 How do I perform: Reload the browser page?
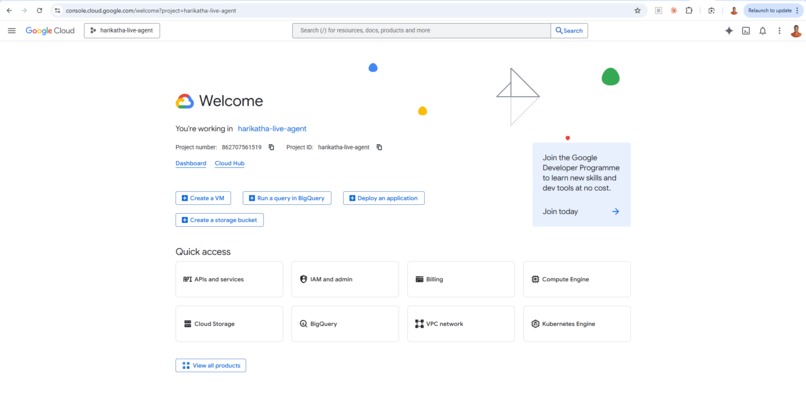(x=39, y=10)
